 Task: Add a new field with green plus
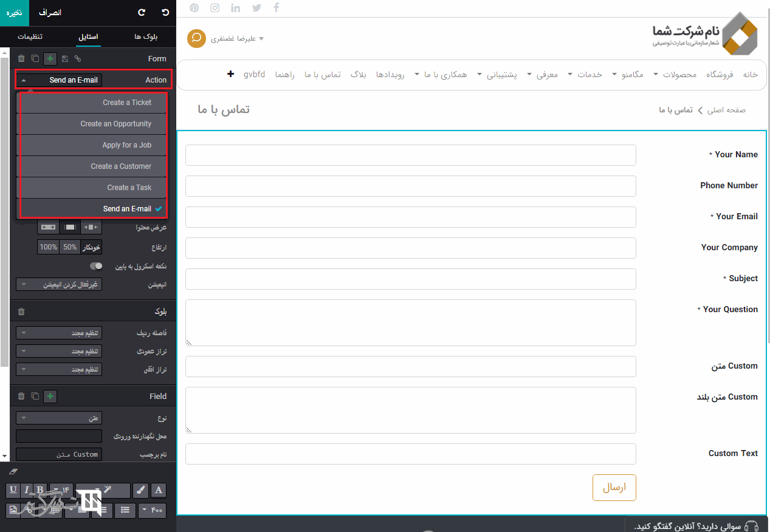(x=50, y=396)
